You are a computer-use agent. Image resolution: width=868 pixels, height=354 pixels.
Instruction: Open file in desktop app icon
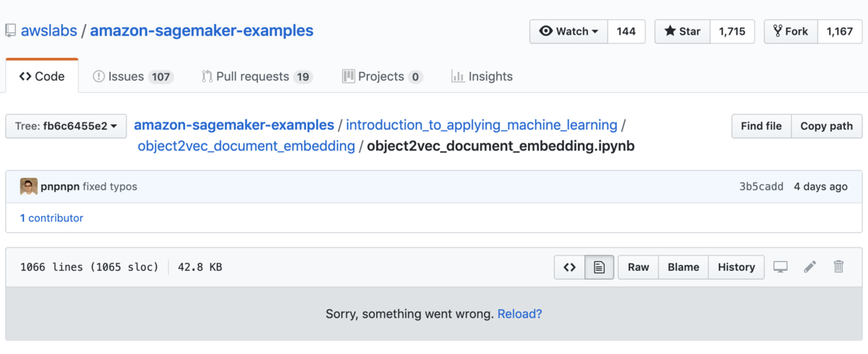[x=780, y=267]
